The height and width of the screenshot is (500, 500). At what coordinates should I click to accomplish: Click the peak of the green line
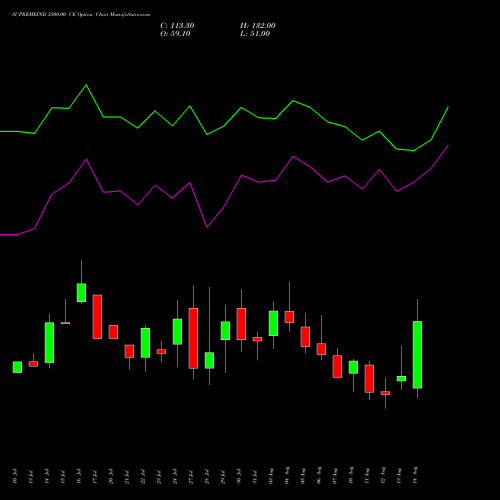tap(86, 85)
